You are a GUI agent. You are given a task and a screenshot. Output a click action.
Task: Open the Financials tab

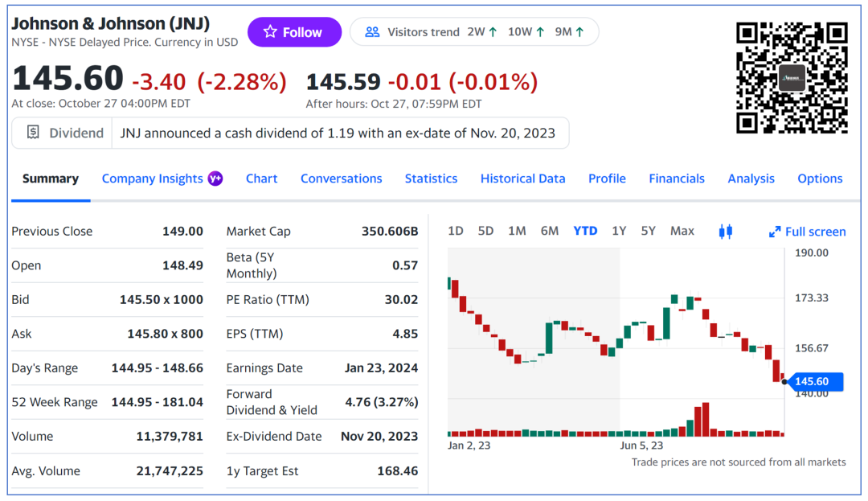click(x=677, y=179)
